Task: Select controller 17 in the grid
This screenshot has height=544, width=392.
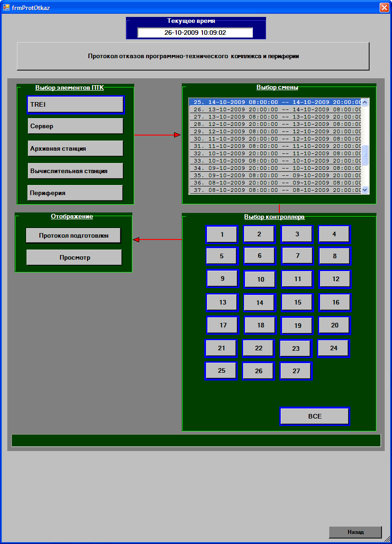Action: tap(223, 325)
